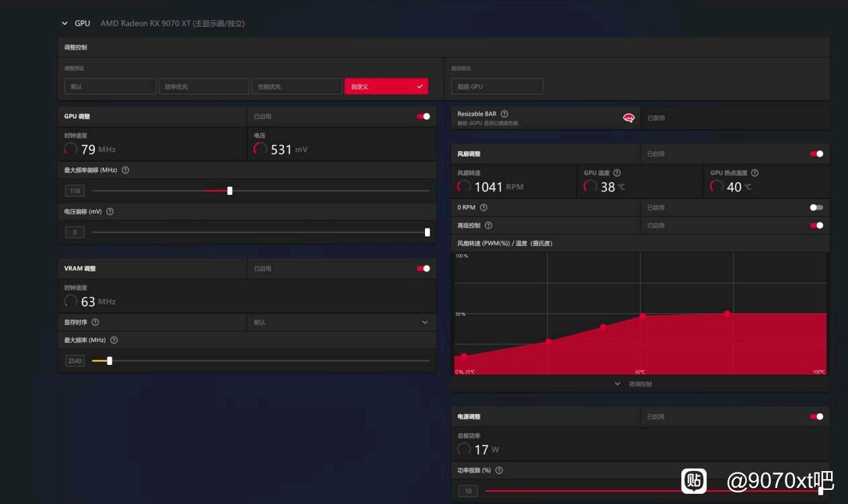
Task: Open help icon next to GPU 温度
Action: pos(617,173)
